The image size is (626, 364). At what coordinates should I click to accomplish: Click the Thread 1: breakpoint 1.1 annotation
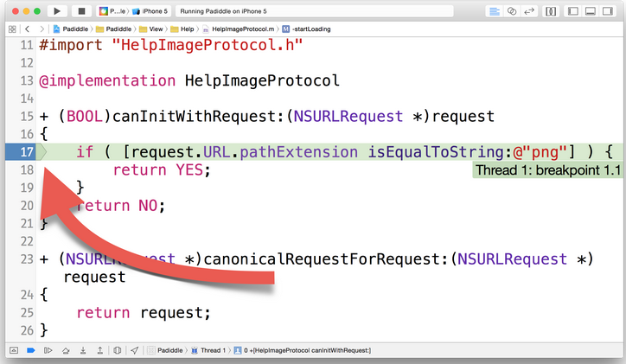(x=548, y=170)
